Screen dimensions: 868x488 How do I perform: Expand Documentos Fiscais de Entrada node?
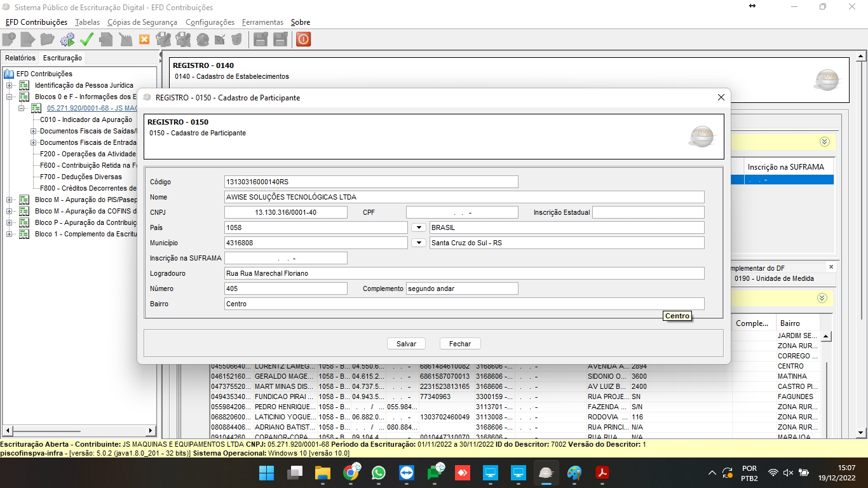tap(34, 142)
